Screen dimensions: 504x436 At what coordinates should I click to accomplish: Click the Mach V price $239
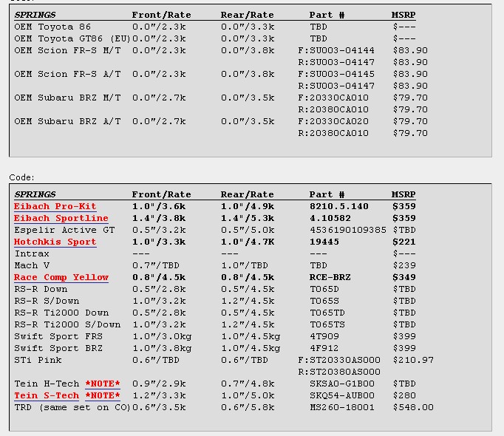404,265
